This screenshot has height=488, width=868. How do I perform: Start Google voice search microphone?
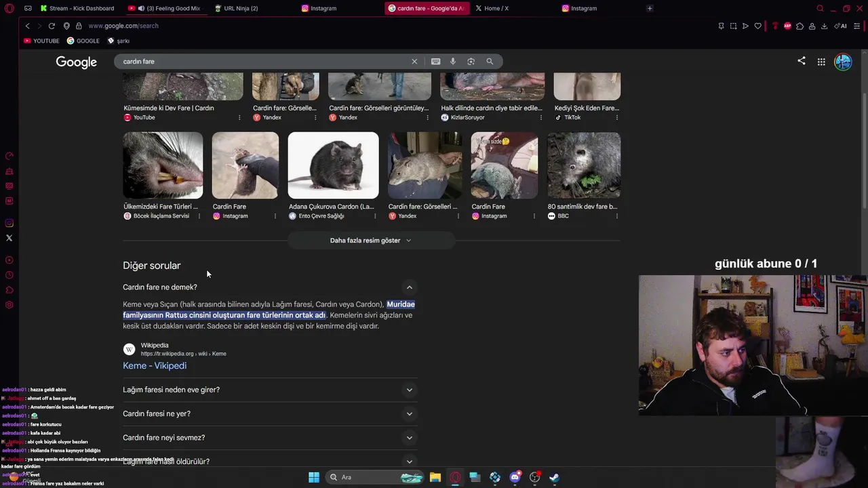pos(453,62)
